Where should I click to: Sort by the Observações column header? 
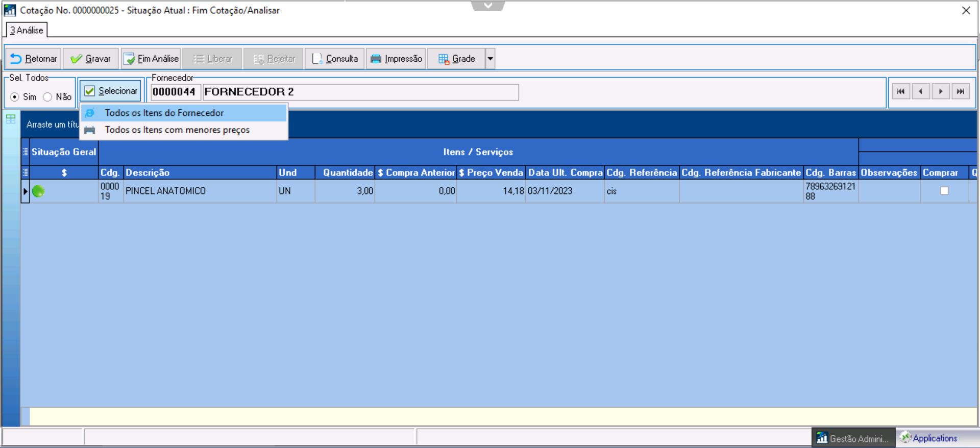(x=889, y=172)
